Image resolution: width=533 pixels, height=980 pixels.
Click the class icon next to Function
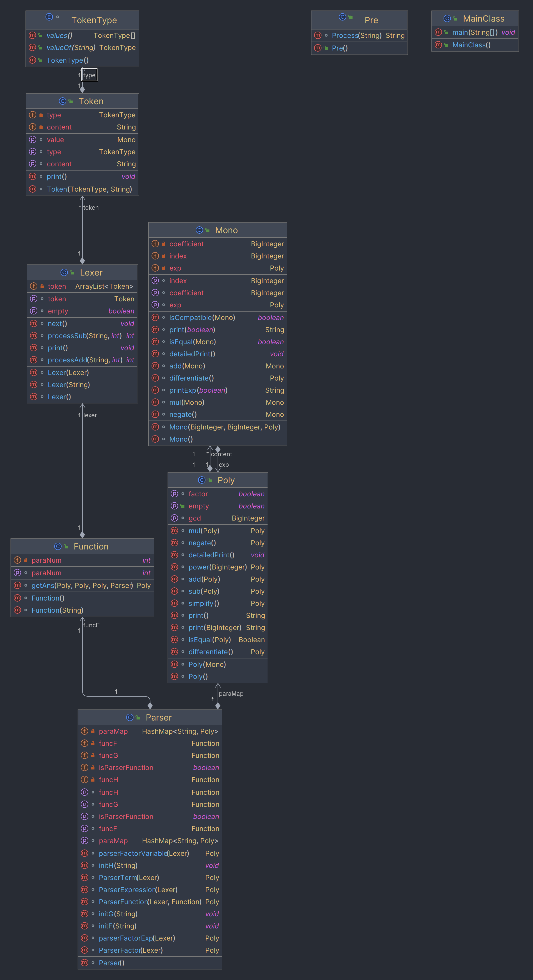pyautogui.click(x=58, y=546)
